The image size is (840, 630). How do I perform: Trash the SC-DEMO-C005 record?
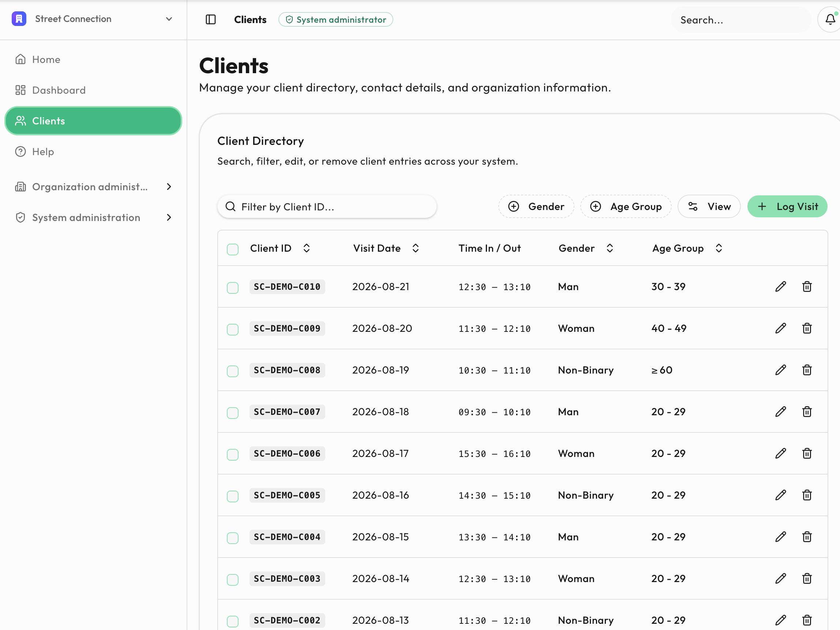coord(807,495)
